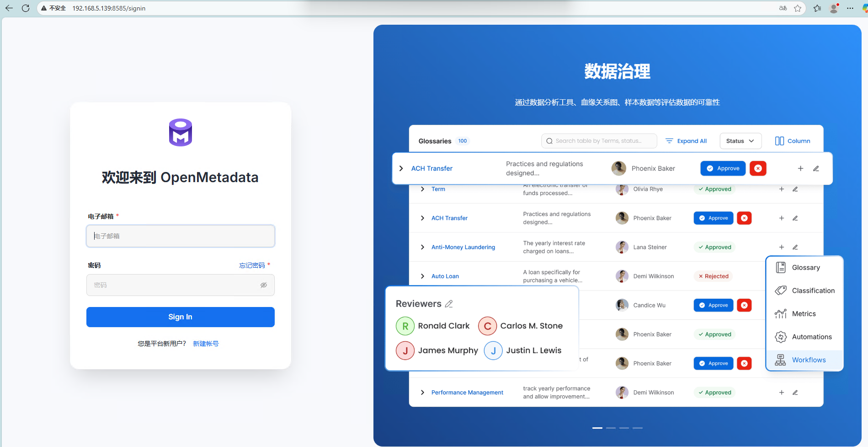
Task: Click Approve in Candice Wu's row
Action: pyautogui.click(x=714, y=305)
